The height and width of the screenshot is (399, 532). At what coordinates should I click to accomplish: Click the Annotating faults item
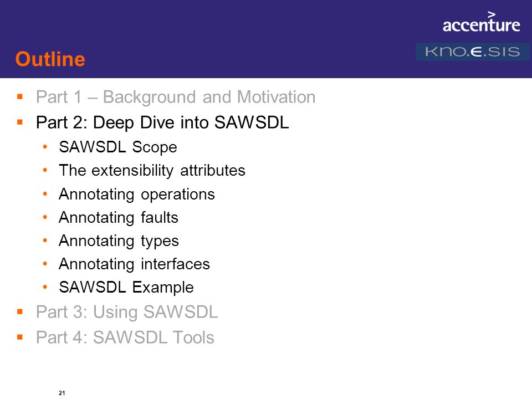pos(119,217)
